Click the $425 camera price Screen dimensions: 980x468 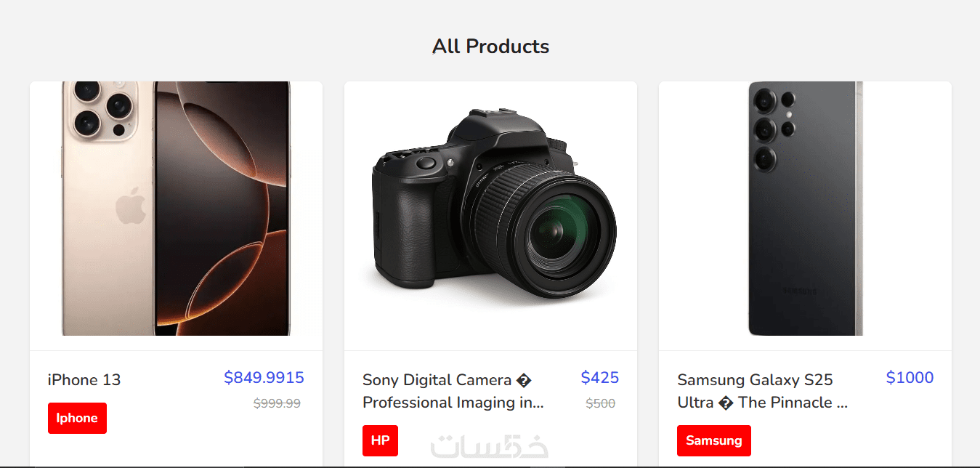(599, 378)
